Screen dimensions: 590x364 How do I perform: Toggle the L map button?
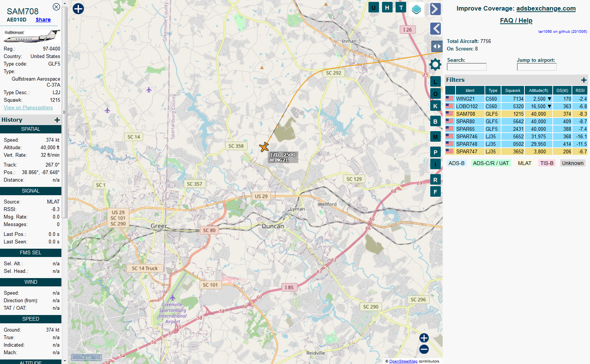[436, 82]
